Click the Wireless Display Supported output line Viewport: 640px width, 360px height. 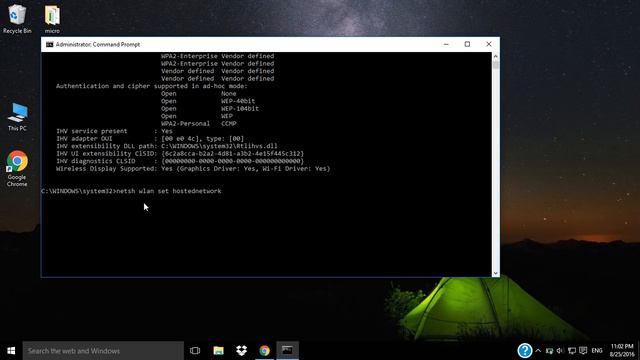click(193, 169)
